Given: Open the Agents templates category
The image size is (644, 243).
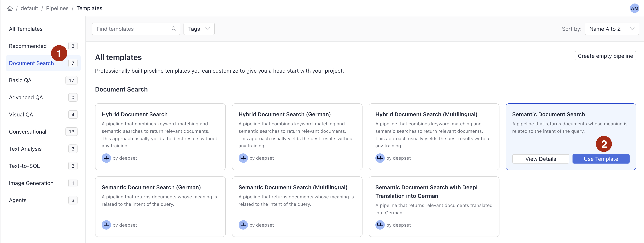Looking at the screenshot, I should 18,200.
